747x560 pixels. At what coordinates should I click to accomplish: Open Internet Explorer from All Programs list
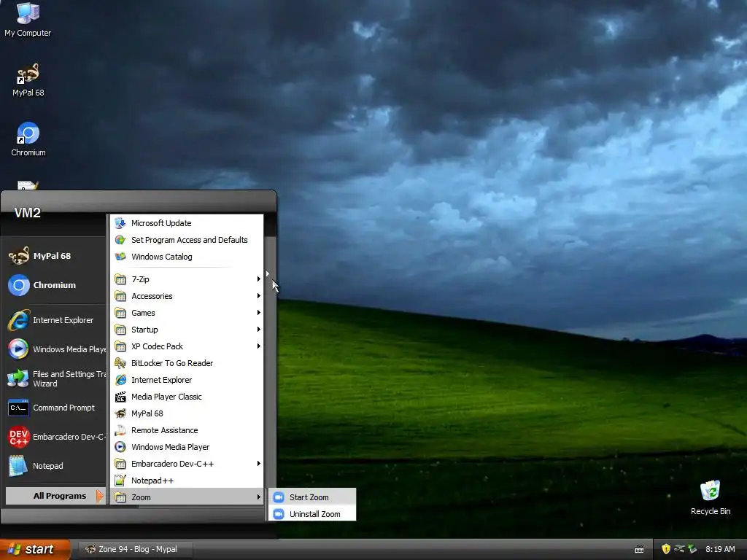coord(187,380)
